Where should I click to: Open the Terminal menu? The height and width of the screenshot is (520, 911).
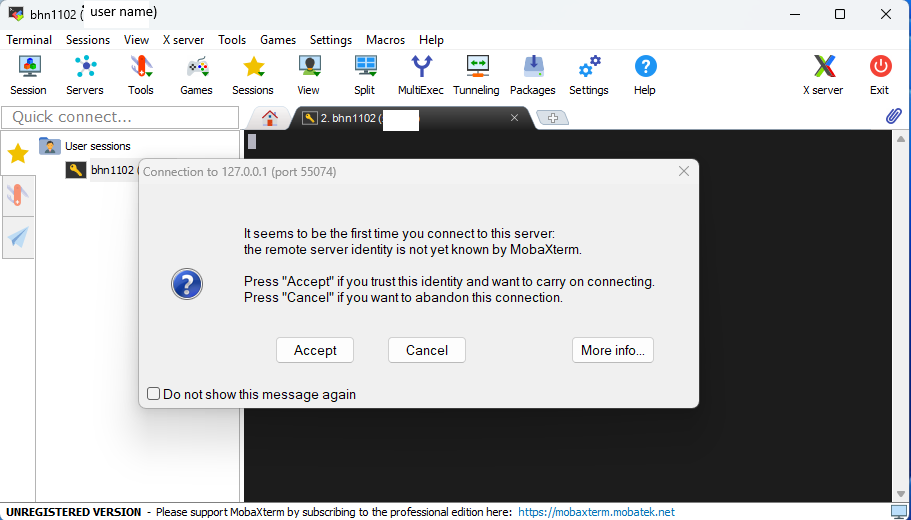click(x=29, y=40)
